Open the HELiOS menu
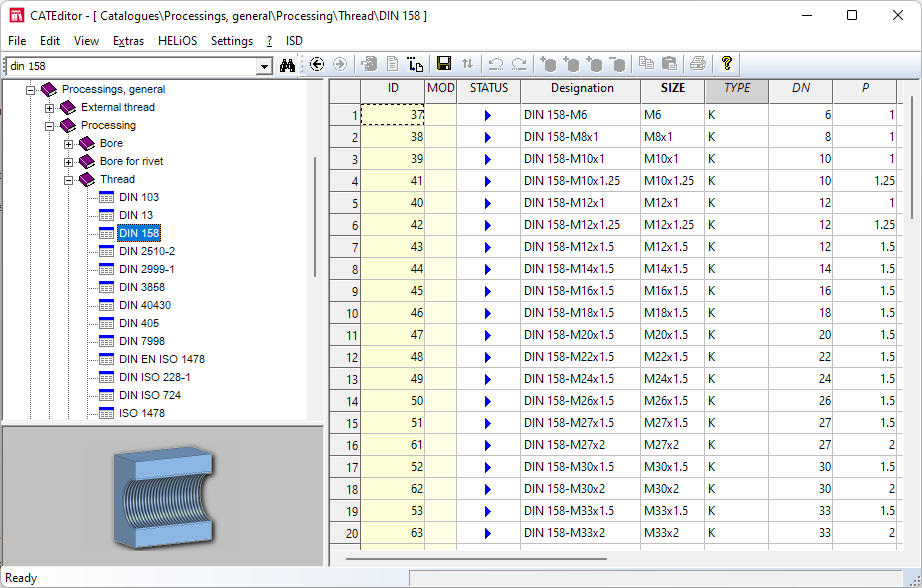The width and height of the screenshot is (922, 588). tap(178, 41)
